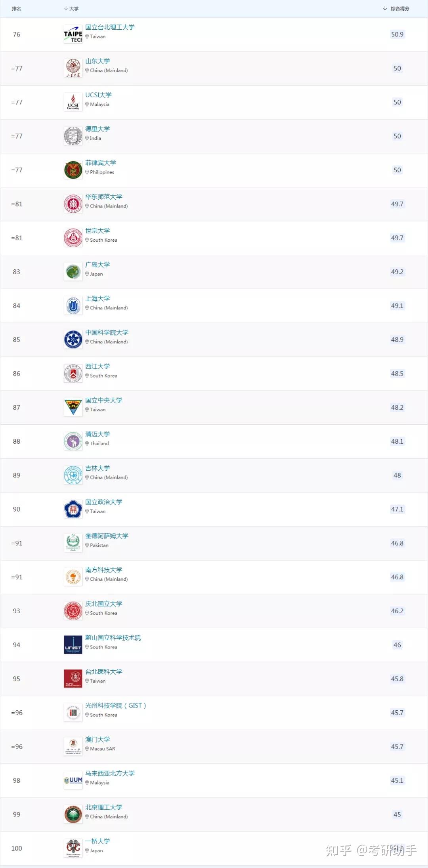
Task: Open the 华东师范大学 link
Action: click(104, 197)
